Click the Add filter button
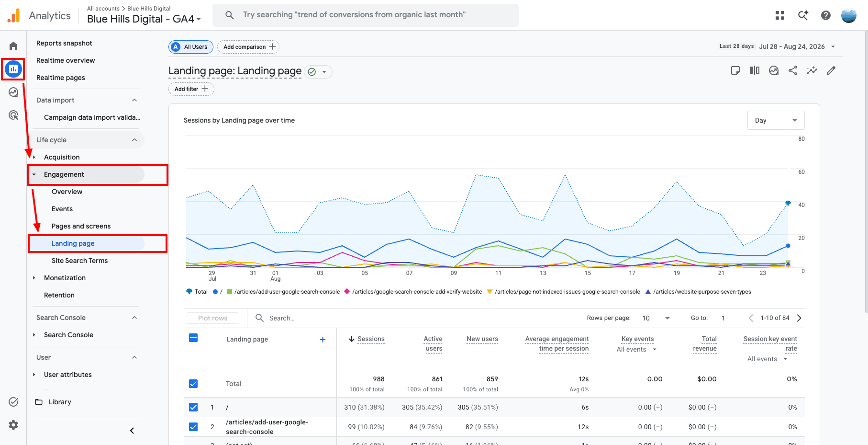Screen dimensions: 868x445 pyautogui.click(x=191, y=89)
